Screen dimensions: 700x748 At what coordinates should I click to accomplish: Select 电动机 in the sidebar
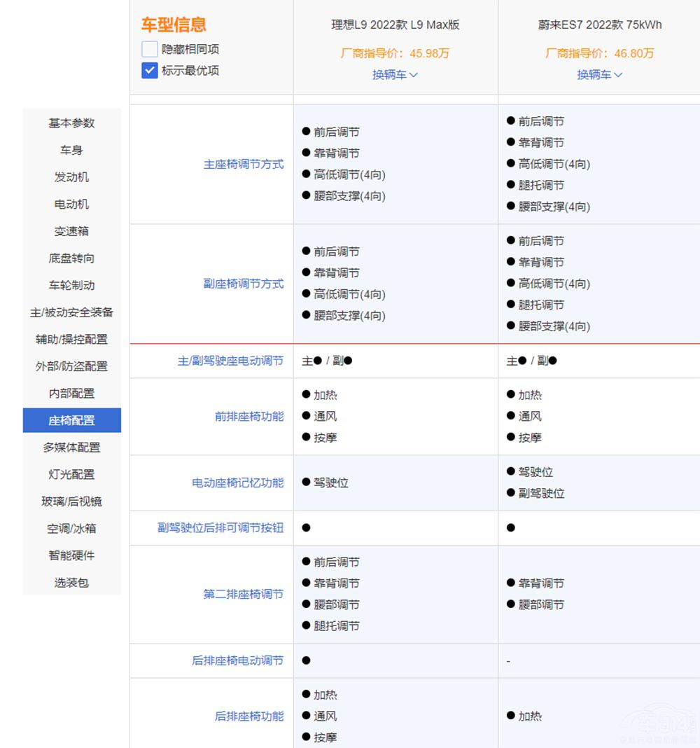71,205
